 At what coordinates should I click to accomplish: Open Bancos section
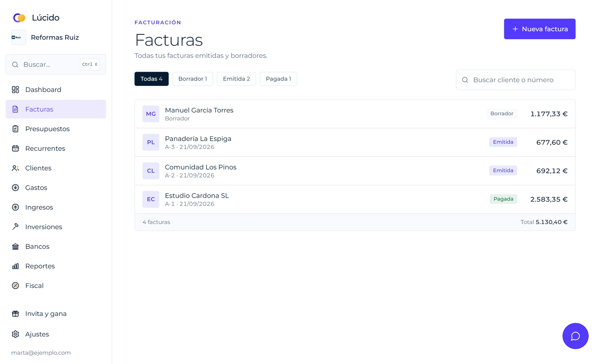(56, 246)
